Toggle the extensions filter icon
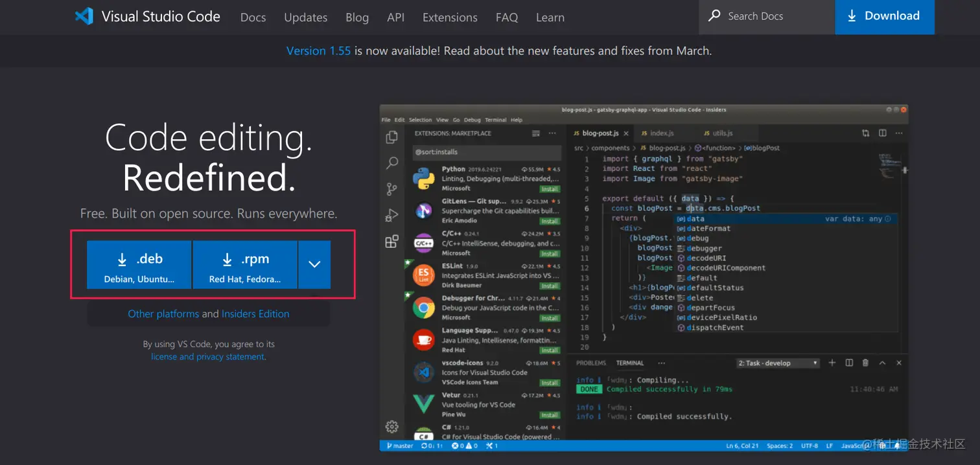Viewport: 980px width, 465px height. click(x=537, y=133)
